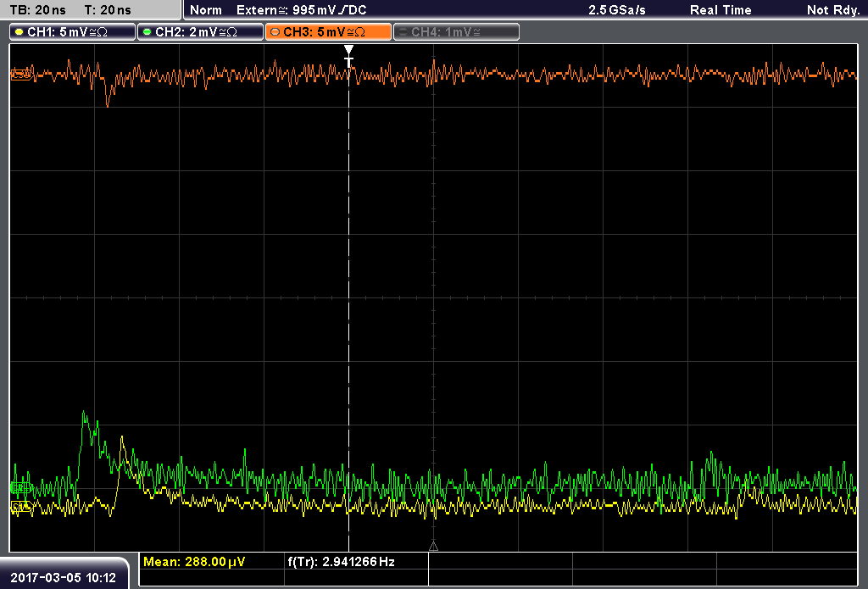Click the grey triangle marker on bottom axis

tap(433, 547)
